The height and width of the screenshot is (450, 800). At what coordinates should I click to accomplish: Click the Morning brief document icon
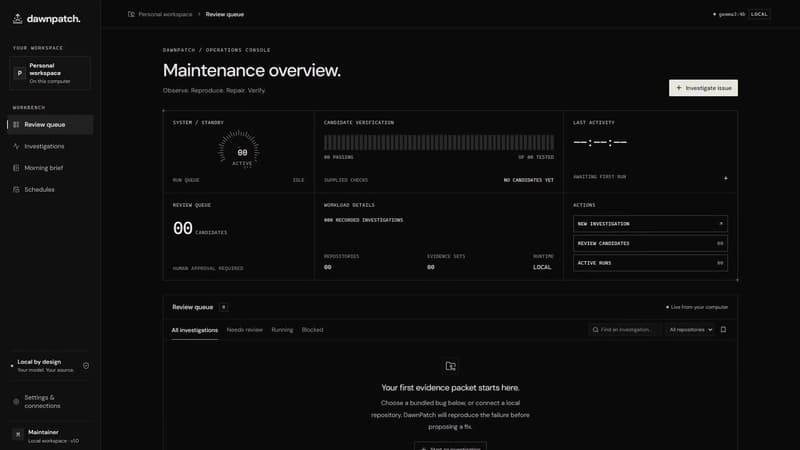(16, 168)
